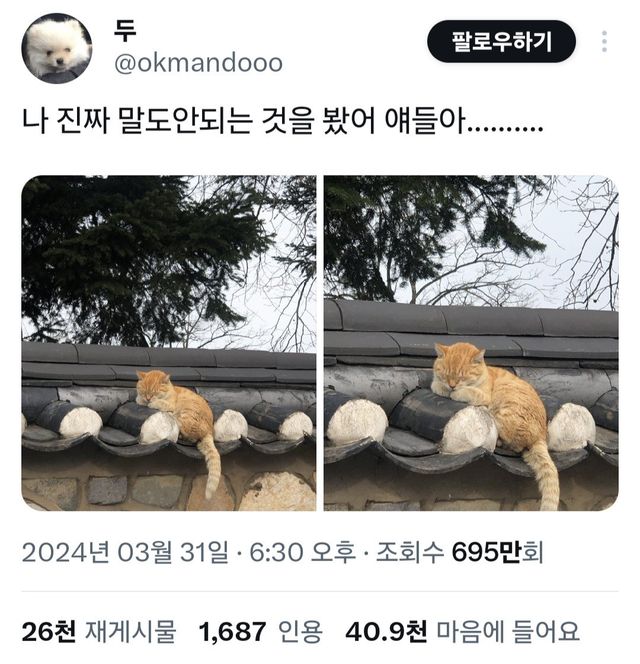Visit the @okmandooo handle

198,63
